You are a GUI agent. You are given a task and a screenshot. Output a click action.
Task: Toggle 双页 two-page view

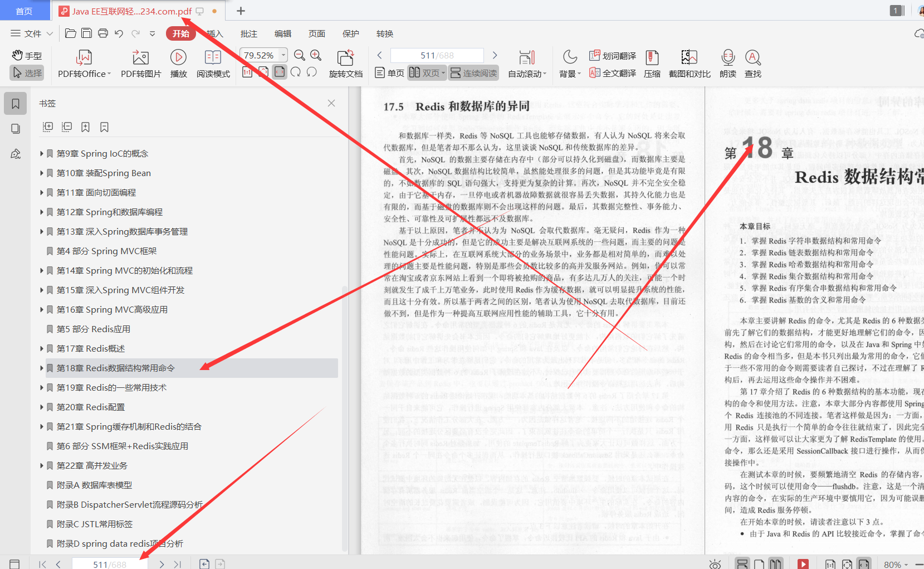(x=427, y=73)
